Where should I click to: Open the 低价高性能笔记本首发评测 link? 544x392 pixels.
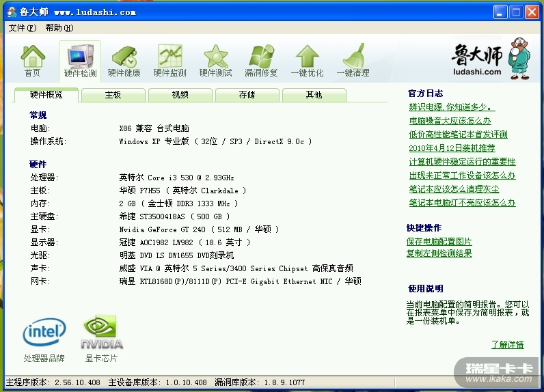(458, 135)
